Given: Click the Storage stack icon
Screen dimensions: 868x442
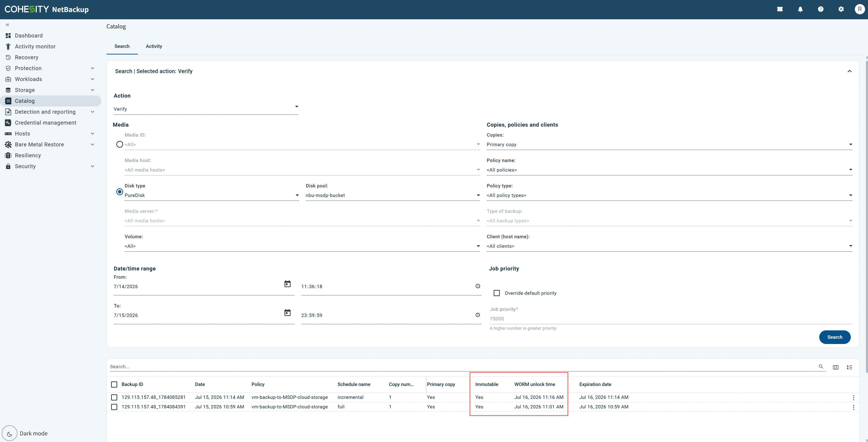Looking at the screenshot, I should [x=8, y=90].
